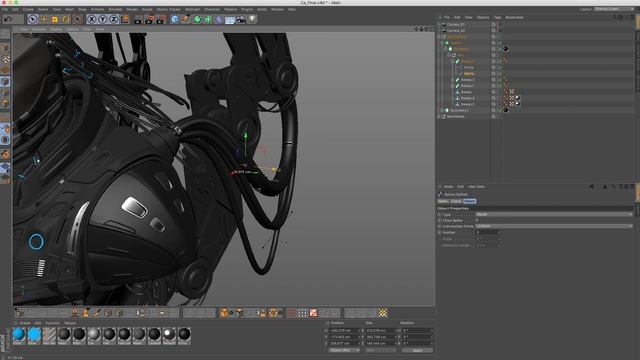Click the Render View clapperboard icon
The height and width of the screenshot is (360, 640).
click(138, 19)
